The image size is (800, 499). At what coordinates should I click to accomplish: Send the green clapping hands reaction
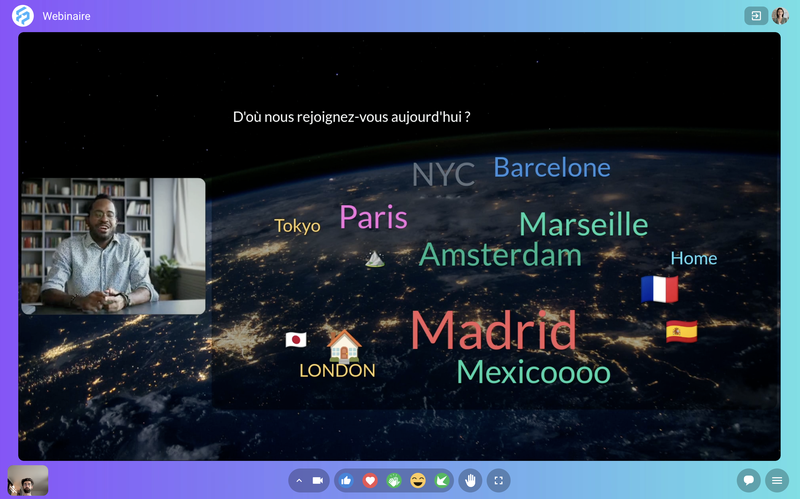(394, 481)
